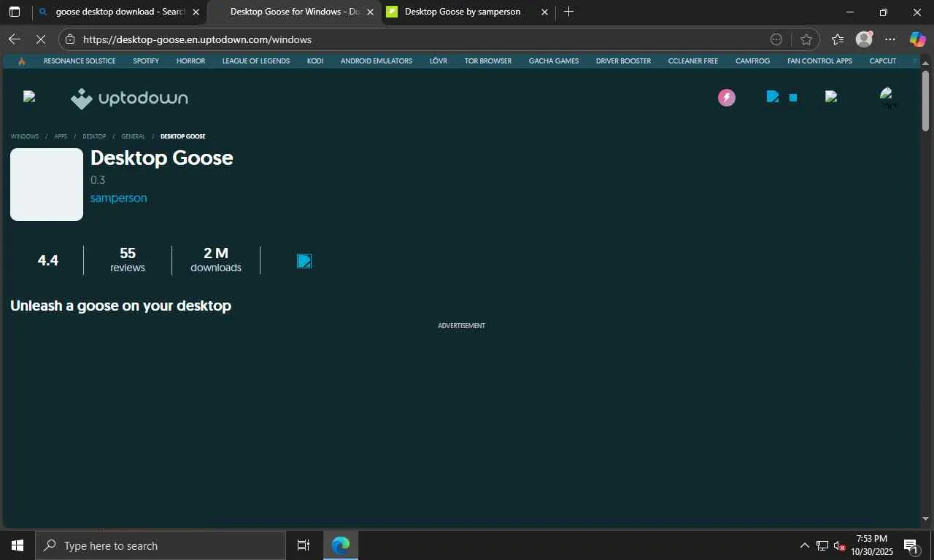The height and width of the screenshot is (560, 934).
Task: Show hidden system tray icons
Action: tap(805, 545)
